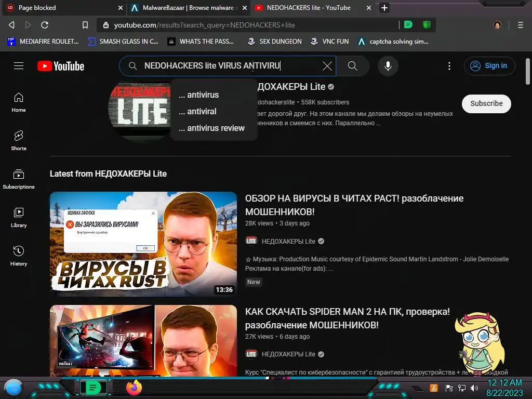Clear the YouTube search box text
Screen dimensions: 532x399
327,66
